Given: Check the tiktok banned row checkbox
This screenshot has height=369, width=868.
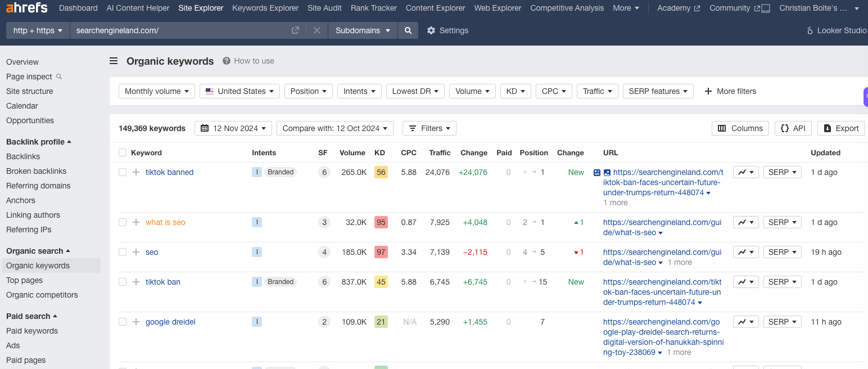Looking at the screenshot, I should coord(123,172).
